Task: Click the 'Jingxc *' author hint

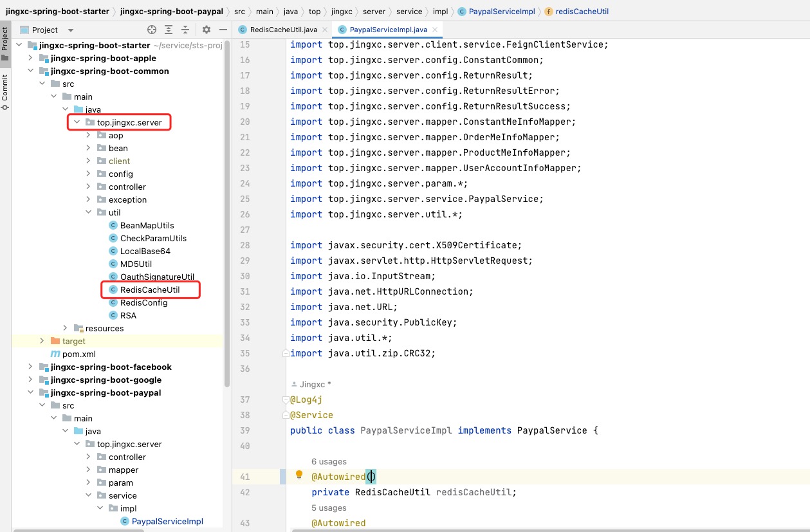Action: click(x=311, y=384)
